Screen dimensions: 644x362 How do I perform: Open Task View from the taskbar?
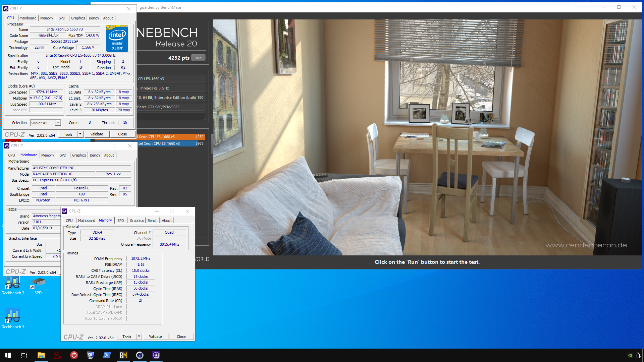click(24, 355)
